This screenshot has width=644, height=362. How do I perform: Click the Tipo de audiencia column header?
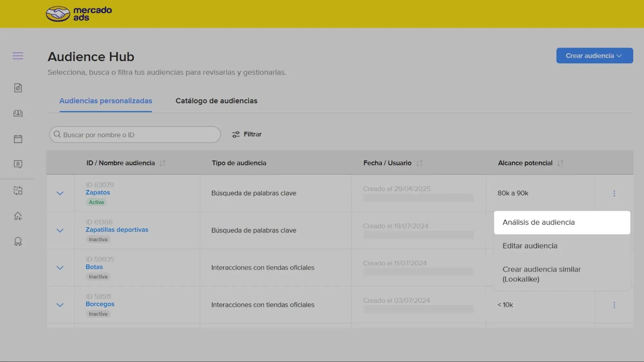(239, 163)
